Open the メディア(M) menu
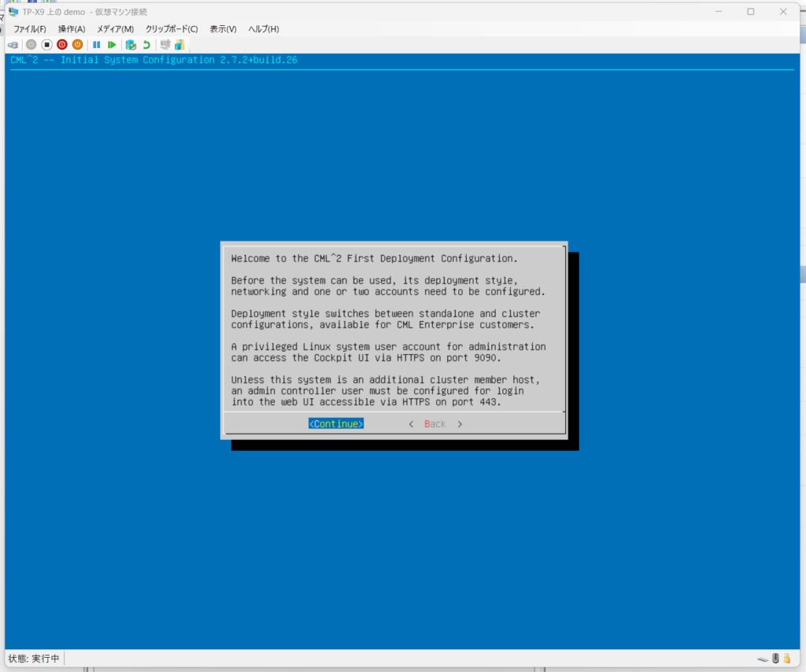This screenshot has height=672, width=806. click(x=115, y=29)
